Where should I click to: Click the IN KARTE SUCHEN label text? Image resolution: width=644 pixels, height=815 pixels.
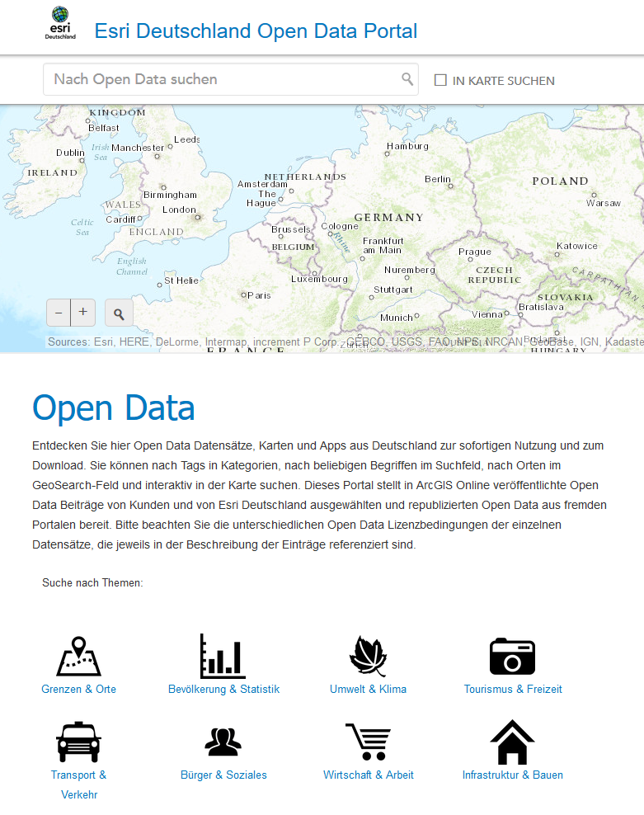coord(503,81)
